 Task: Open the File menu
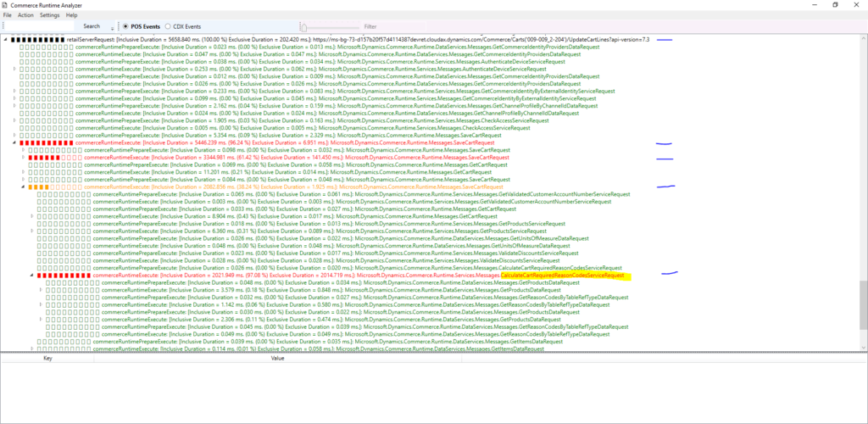7,15
